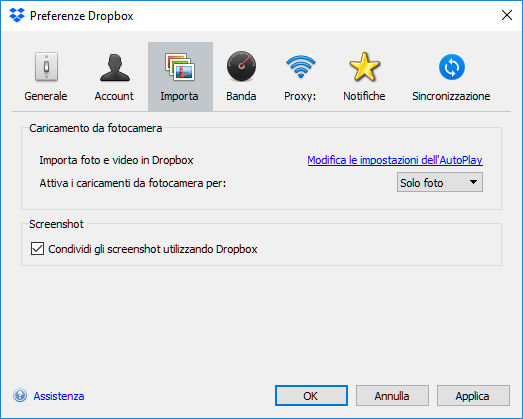Click the 'Screenshot' group title
The height and width of the screenshot is (419, 523).
tap(56, 224)
